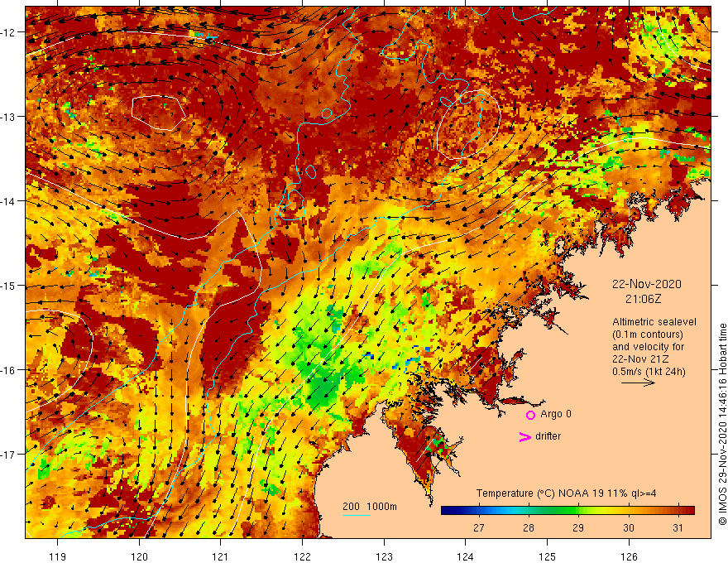The height and width of the screenshot is (563, 728).
Task: Click the cyan 200 1000m depth line sample
Action: 356,515
